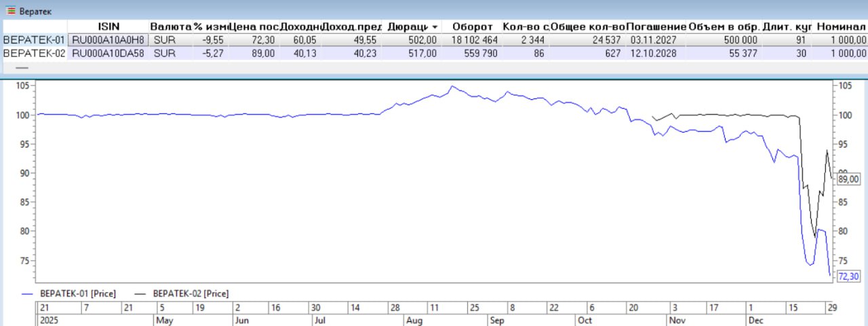Click the blue ВЕРАТЕК-01 legend line
The image size is (868, 326).
pos(28,293)
